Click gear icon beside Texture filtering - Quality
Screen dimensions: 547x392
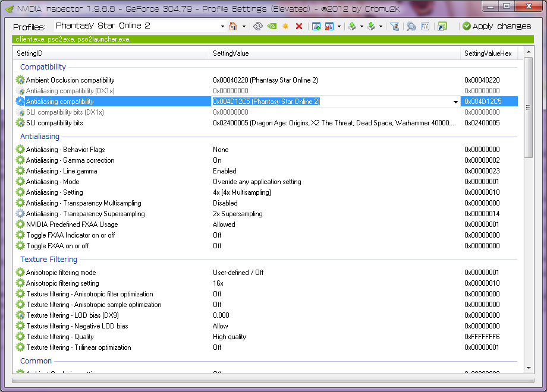20,337
